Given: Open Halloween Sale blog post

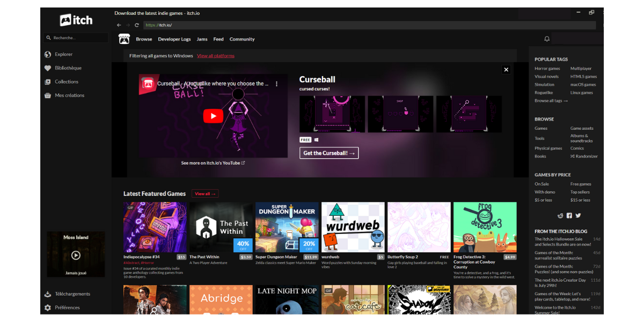Looking at the screenshot, I should [562, 241].
